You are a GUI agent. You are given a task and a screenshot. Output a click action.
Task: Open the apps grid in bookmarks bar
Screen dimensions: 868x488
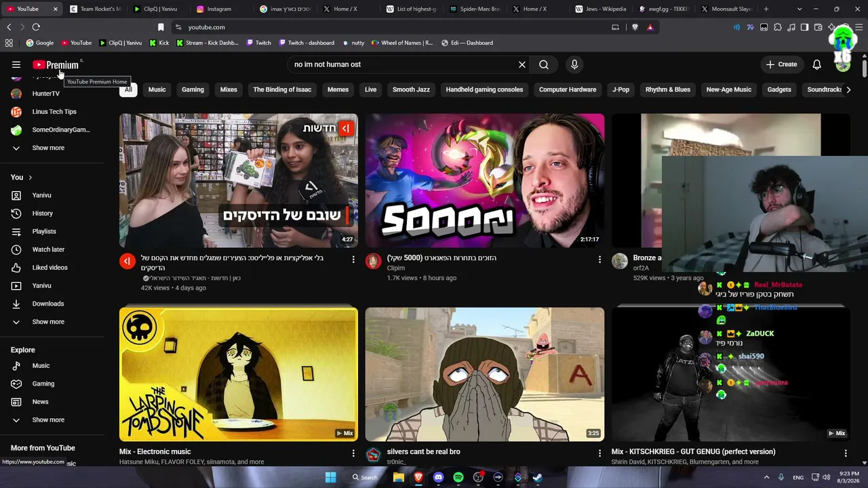click(x=9, y=43)
